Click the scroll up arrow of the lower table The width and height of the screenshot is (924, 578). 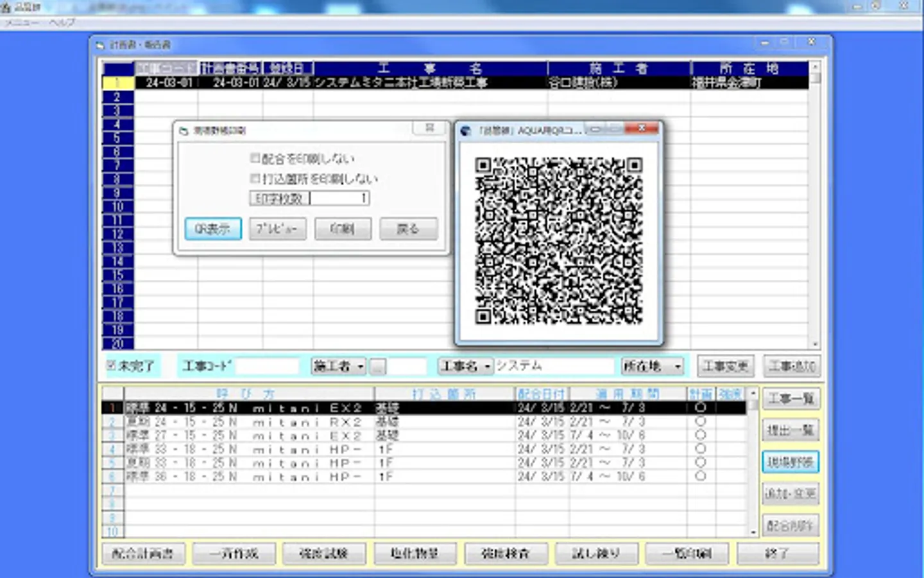(753, 392)
